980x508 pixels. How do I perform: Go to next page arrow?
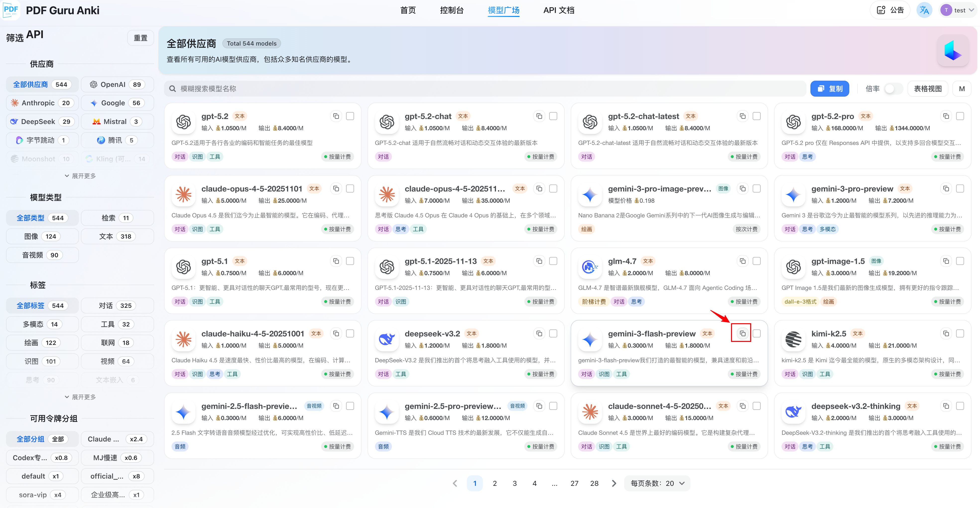pyautogui.click(x=614, y=483)
